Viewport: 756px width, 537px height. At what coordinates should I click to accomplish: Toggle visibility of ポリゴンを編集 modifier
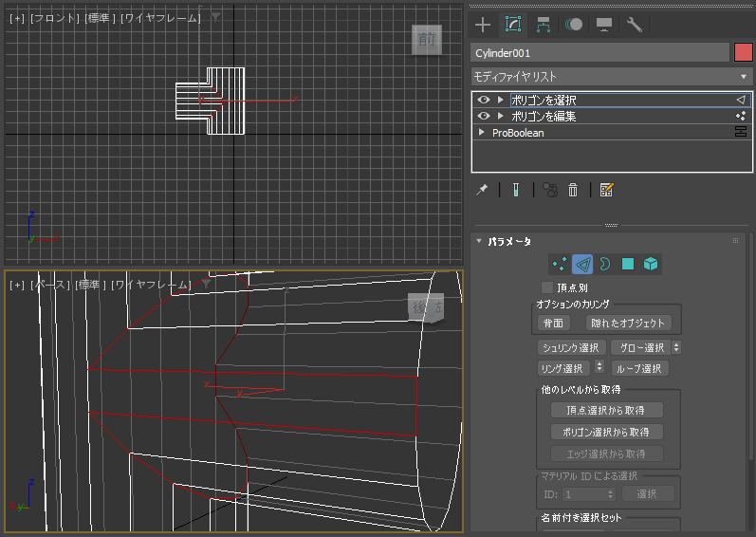click(x=484, y=116)
